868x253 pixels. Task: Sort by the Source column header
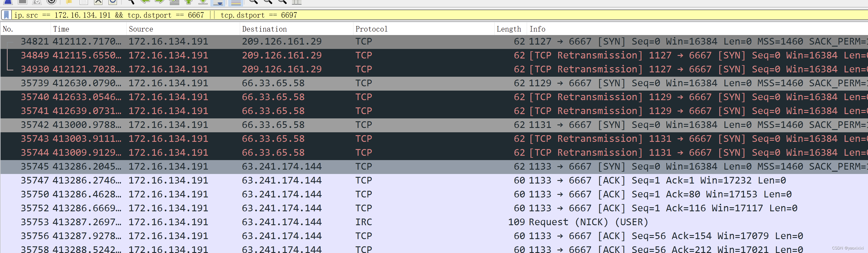(x=183, y=29)
